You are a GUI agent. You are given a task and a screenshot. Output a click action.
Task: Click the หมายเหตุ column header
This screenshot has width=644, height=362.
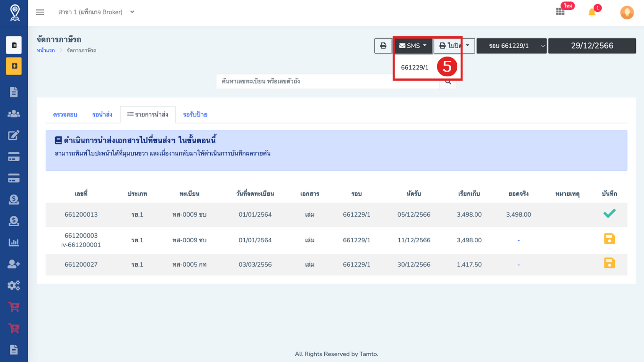568,194
